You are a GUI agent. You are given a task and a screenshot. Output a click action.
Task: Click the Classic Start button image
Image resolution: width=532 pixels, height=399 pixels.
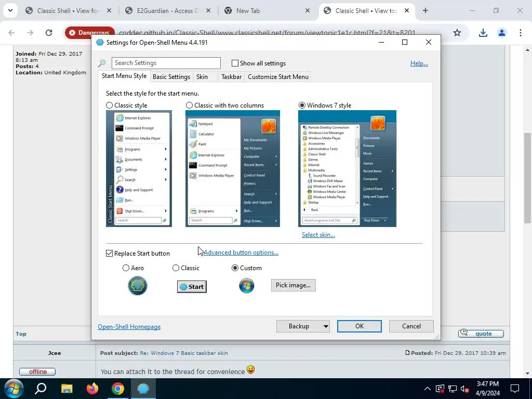tap(192, 287)
